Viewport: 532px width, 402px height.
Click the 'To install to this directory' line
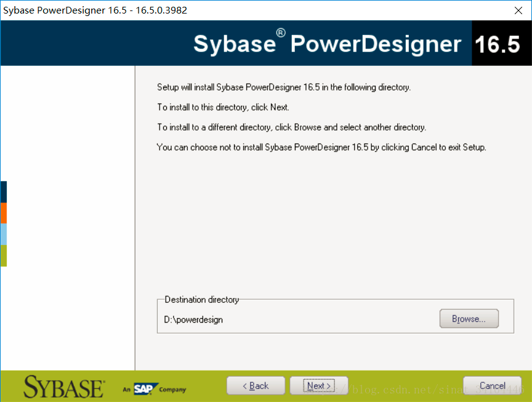223,107
